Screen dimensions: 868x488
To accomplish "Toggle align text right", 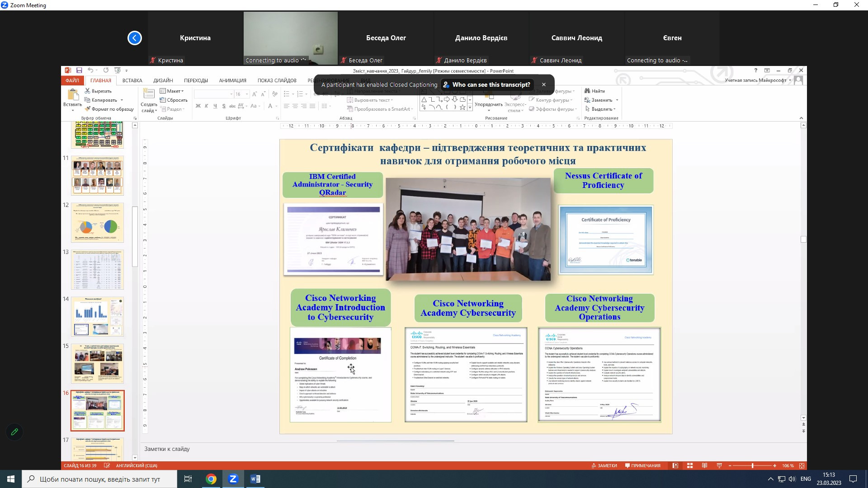I will pyautogui.click(x=304, y=106).
